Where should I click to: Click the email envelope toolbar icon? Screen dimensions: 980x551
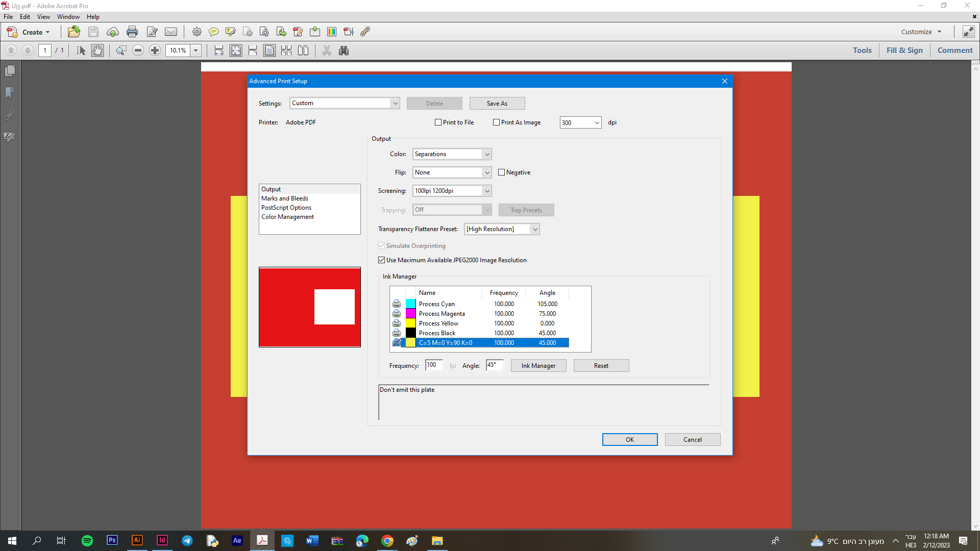click(x=171, y=32)
